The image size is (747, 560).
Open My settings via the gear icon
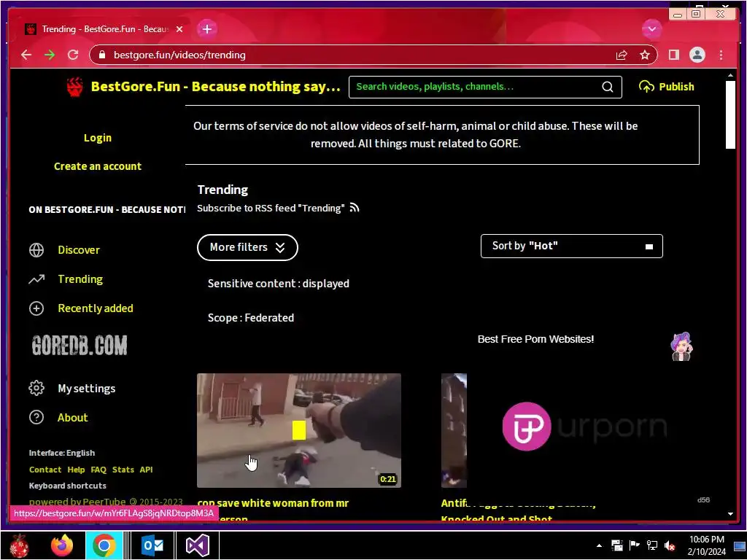click(x=36, y=388)
